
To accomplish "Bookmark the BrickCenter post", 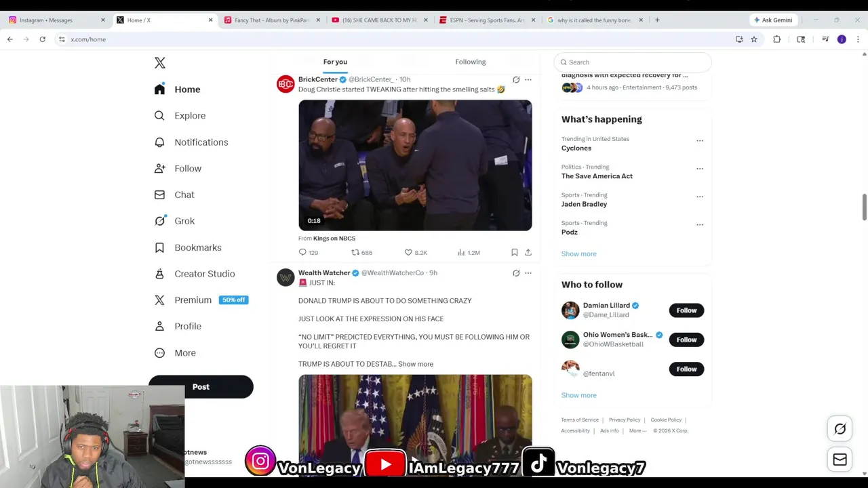I will point(515,253).
